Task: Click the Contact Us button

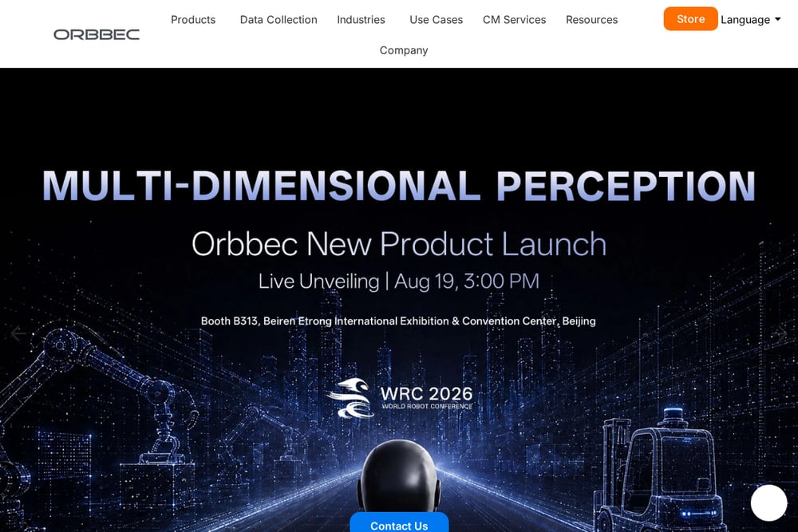Action: (x=399, y=523)
